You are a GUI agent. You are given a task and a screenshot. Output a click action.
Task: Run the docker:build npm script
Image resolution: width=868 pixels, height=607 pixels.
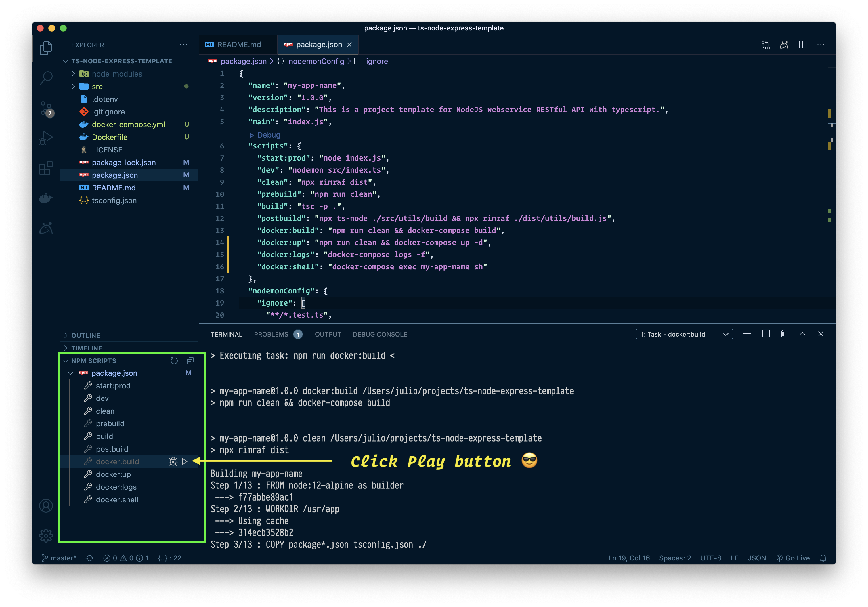point(184,461)
